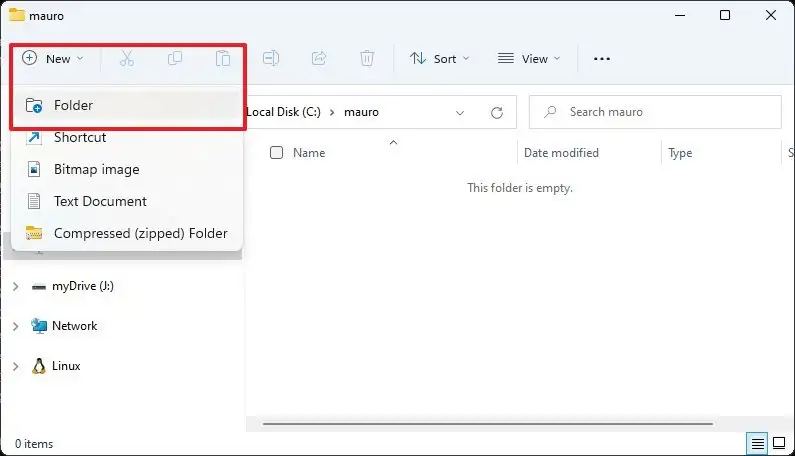795x456 pixels.
Task: Refresh the mauro folder view
Action: coord(497,112)
